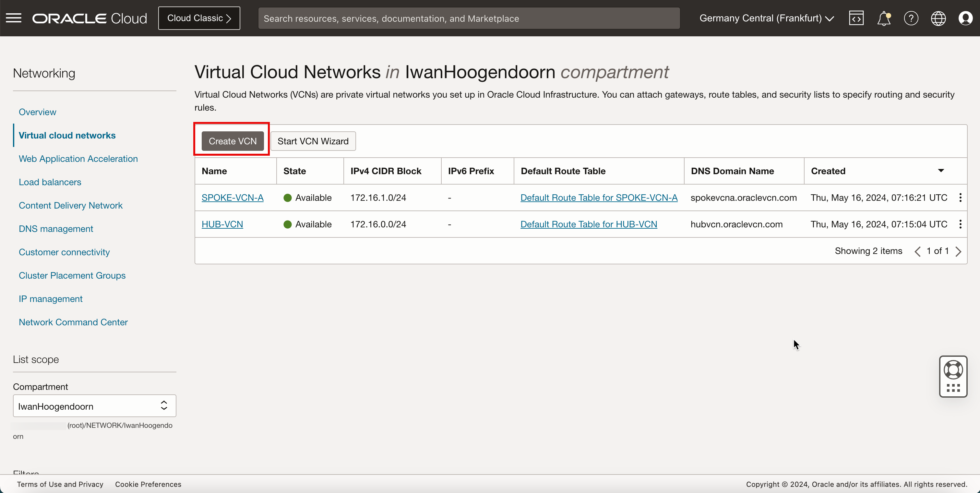Viewport: 980px width, 493px height.
Task: Open actions menu for HUB-VCN row
Action: 960,224
